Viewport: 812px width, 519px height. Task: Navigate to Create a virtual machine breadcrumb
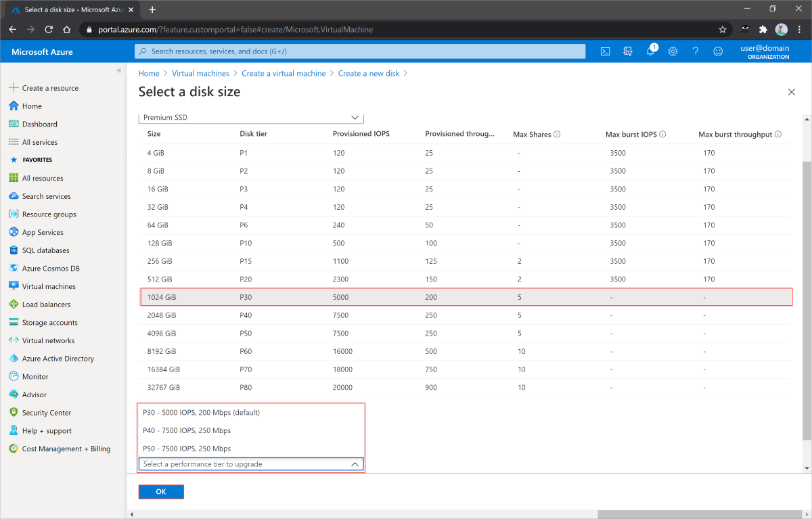click(x=284, y=73)
